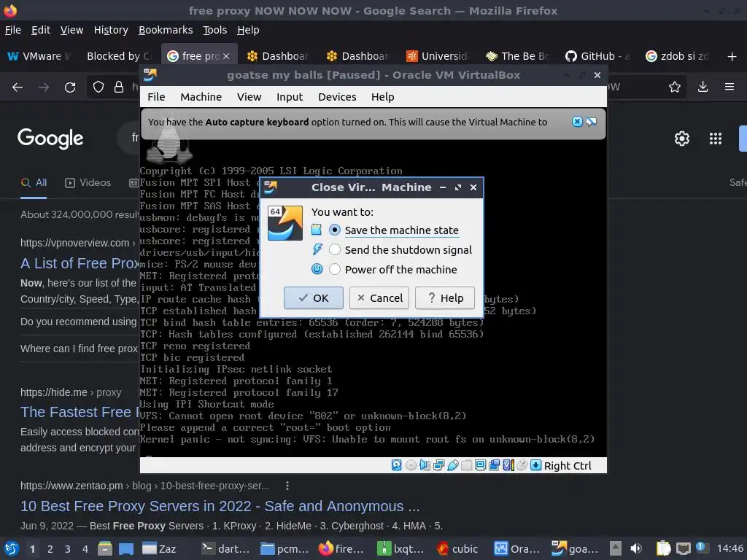Click network adapters icon in VirtualBox status bar
The image size is (747, 560).
438,465
